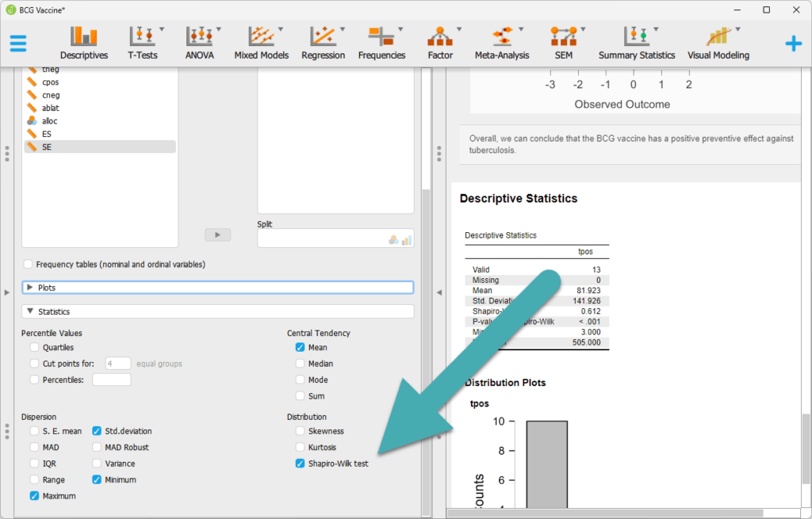The image size is (812, 519).
Task: Open the Meta-Analysis module
Action: [501, 42]
